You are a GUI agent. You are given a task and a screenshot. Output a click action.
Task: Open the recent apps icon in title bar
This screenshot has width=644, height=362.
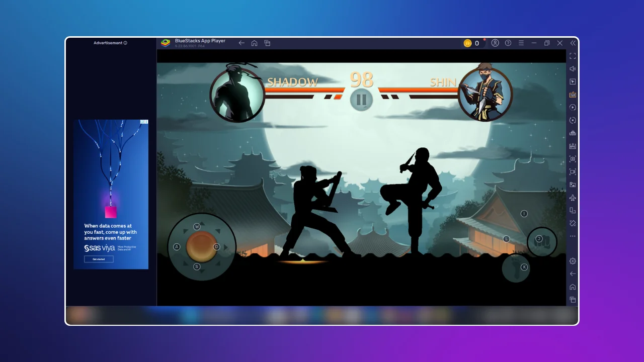pyautogui.click(x=268, y=43)
